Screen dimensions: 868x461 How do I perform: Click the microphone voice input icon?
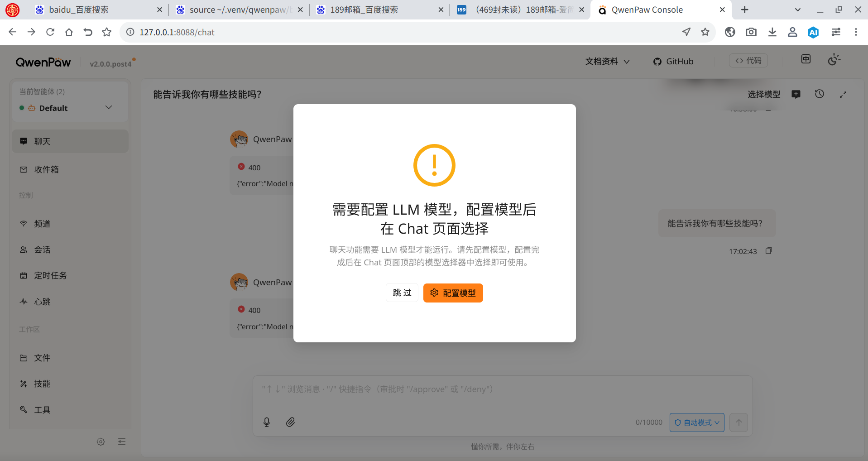tap(267, 422)
